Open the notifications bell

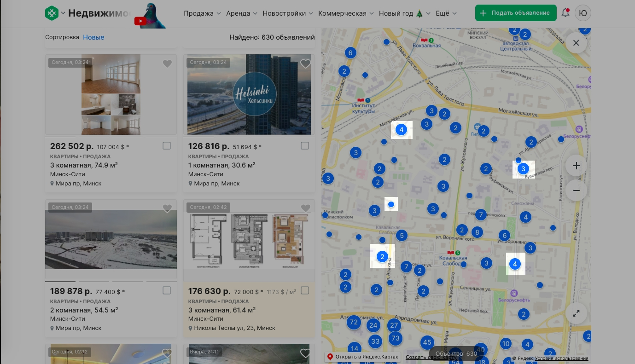pos(566,13)
